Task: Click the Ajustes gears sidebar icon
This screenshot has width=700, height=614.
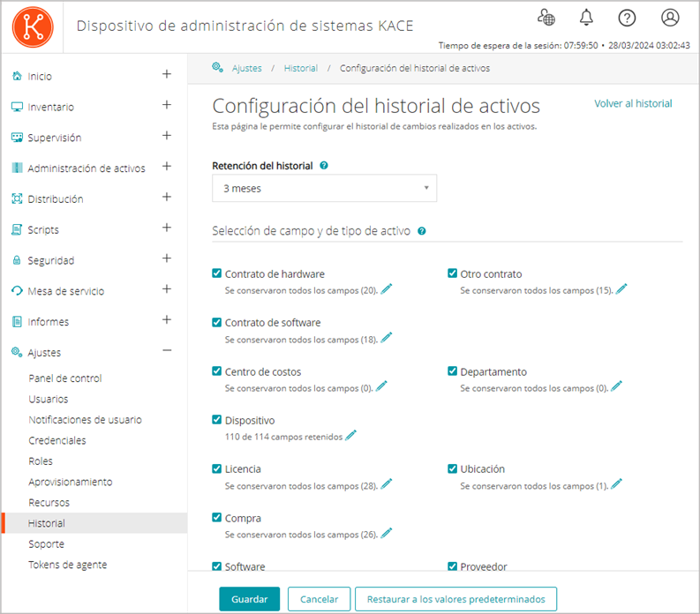Action: 17,352
